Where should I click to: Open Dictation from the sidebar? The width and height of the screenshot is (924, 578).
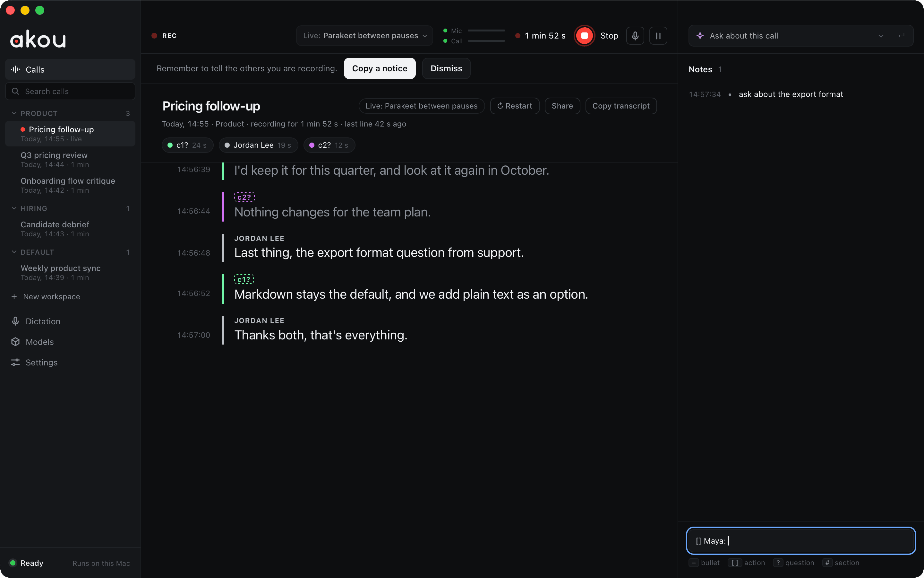70,321
